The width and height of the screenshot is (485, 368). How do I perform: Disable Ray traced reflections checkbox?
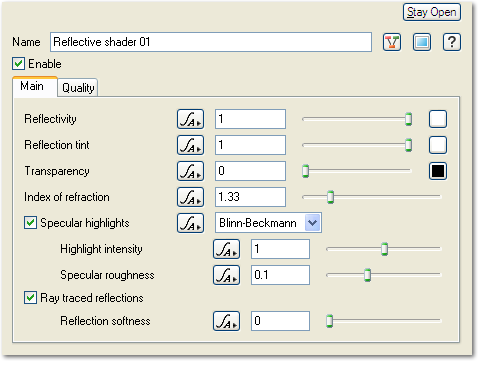point(30,298)
